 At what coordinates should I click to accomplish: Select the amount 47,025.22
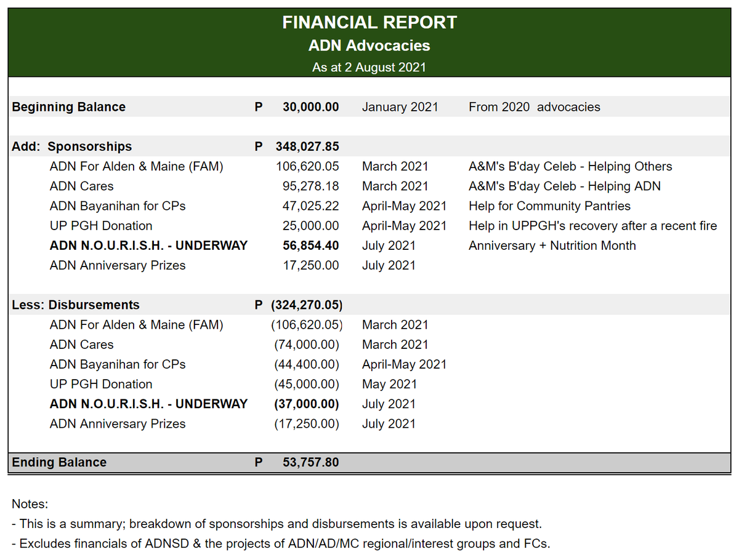311,206
